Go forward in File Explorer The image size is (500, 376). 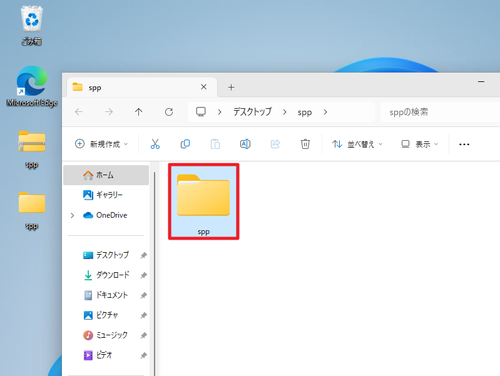(x=109, y=112)
